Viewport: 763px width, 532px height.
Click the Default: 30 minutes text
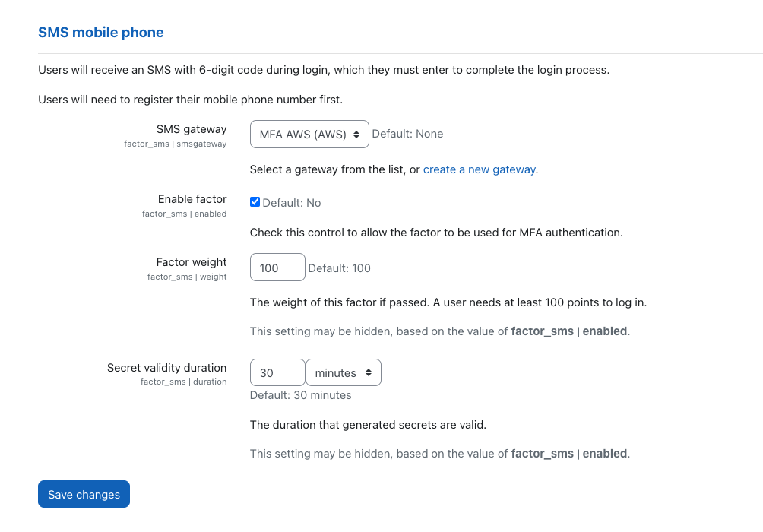pos(301,395)
